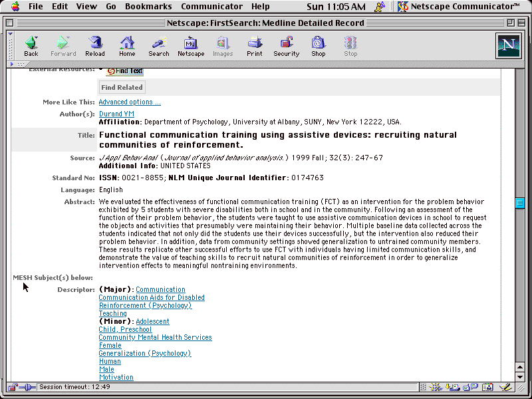Screen dimensions: 532x399
Task: Open Navigator from the component bar ship wheel
Action: click(x=436, y=387)
